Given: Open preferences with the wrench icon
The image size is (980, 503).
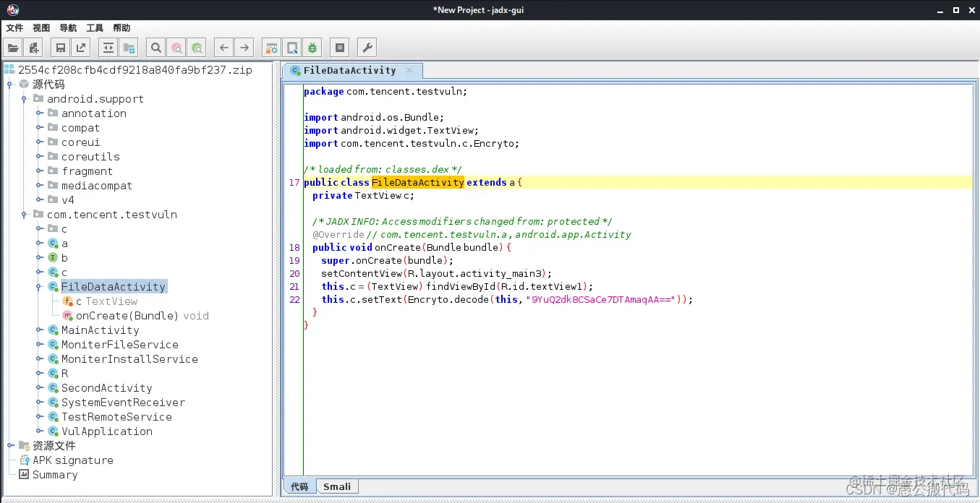Looking at the screenshot, I should [x=367, y=48].
